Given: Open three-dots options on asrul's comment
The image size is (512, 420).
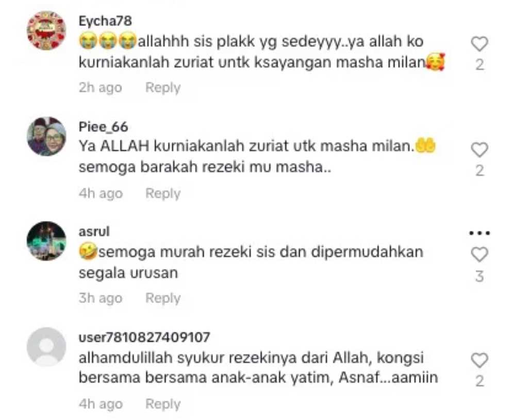Looking at the screenshot, I should (x=480, y=233).
